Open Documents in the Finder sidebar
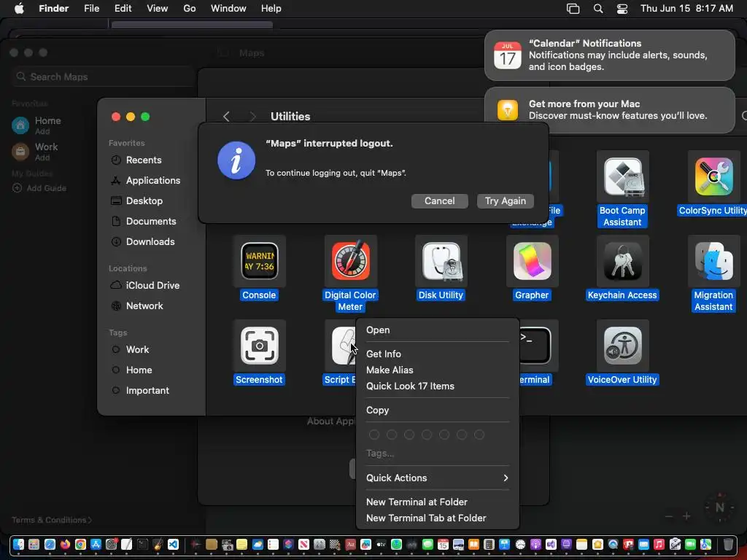747x560 pixels. (152, 222)
